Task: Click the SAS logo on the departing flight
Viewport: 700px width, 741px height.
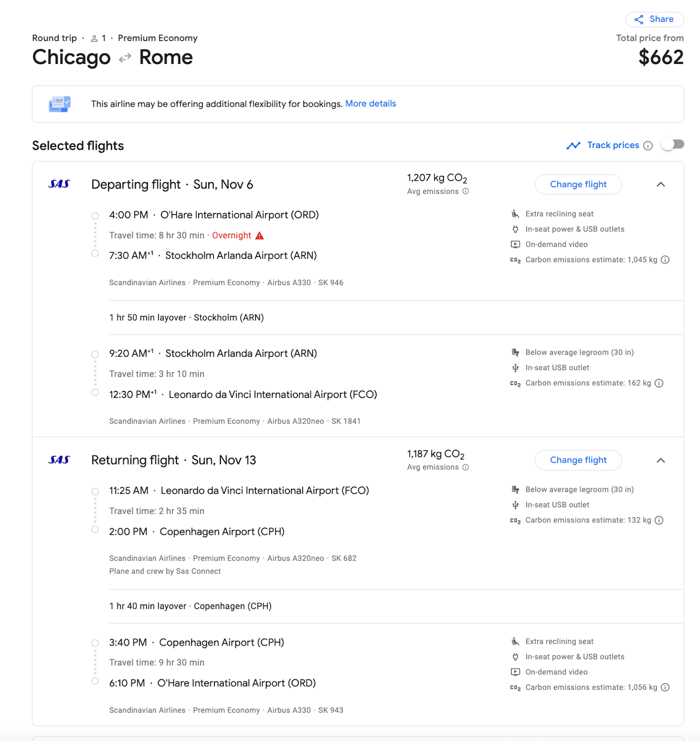Action: coord(59,184)
